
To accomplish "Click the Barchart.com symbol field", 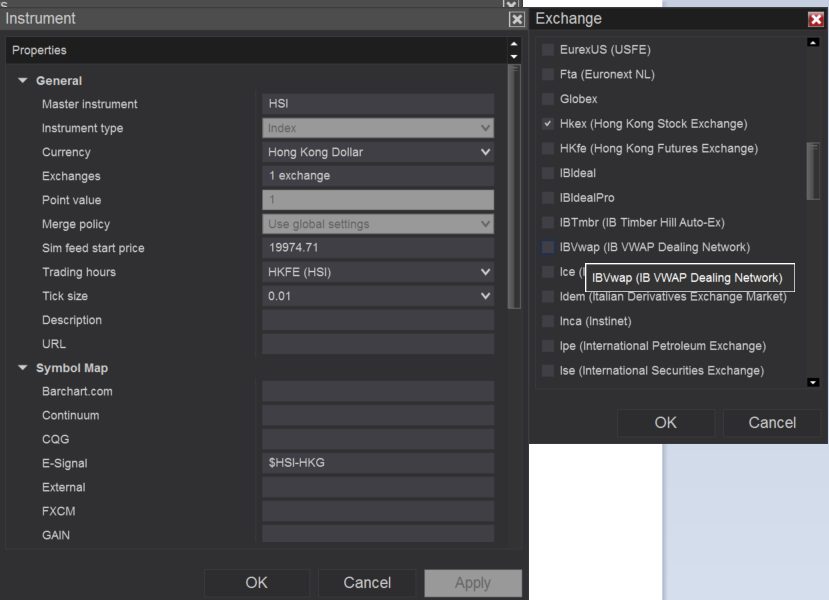I will [x=378, y=391].
